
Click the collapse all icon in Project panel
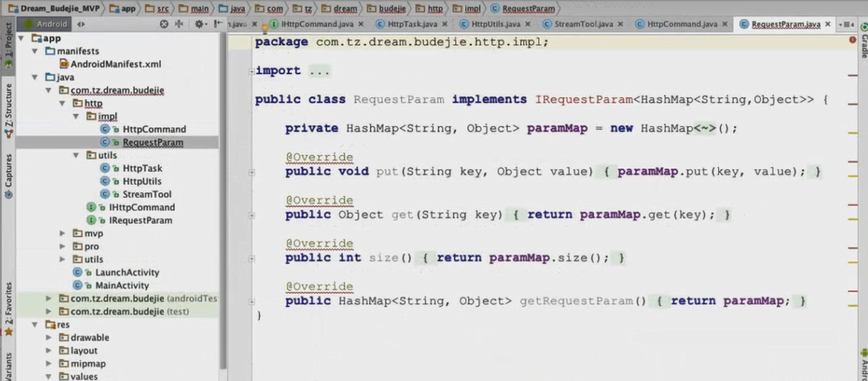pyautogui.click(x=179, y=24)
